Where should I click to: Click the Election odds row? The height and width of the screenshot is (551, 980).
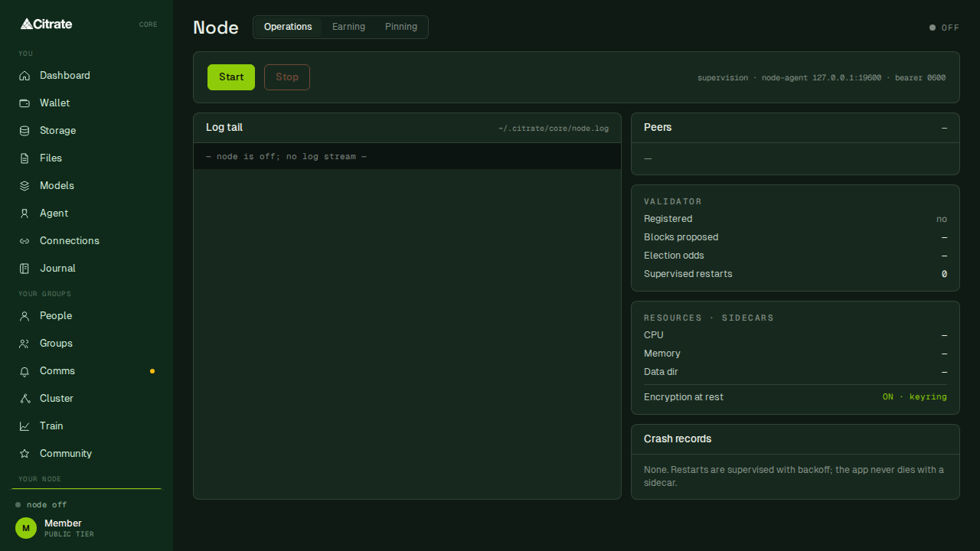pos(795,256)
